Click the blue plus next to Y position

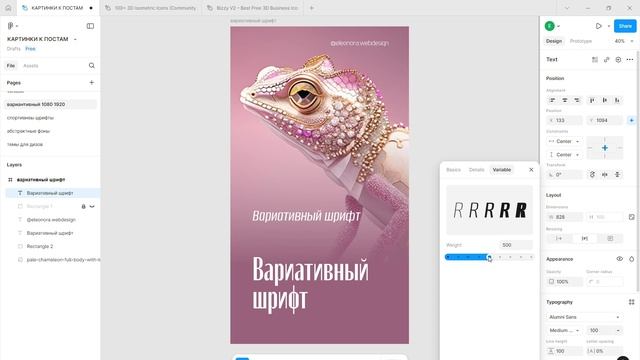[x=631, y=120]
